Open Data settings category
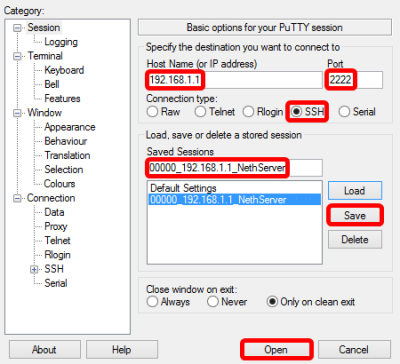The width and height of the screenshot is (400, 364). click(54, 212)
